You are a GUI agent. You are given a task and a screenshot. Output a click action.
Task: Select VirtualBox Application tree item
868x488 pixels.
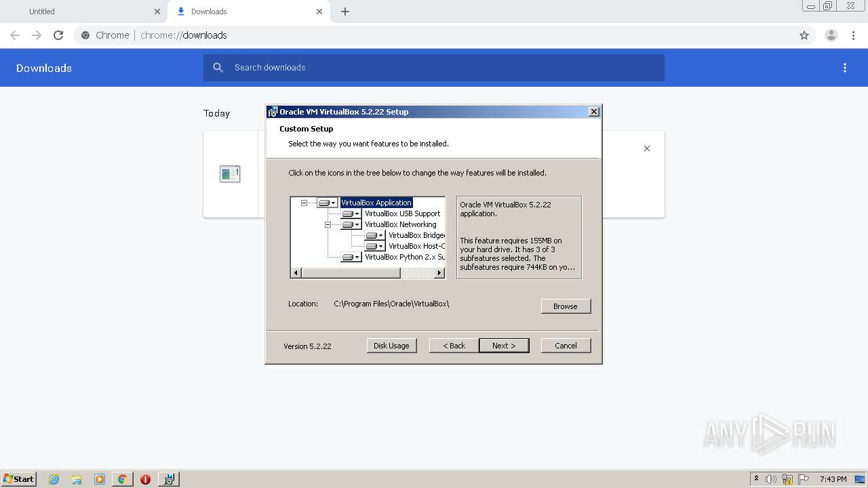(x=376, y=203)
